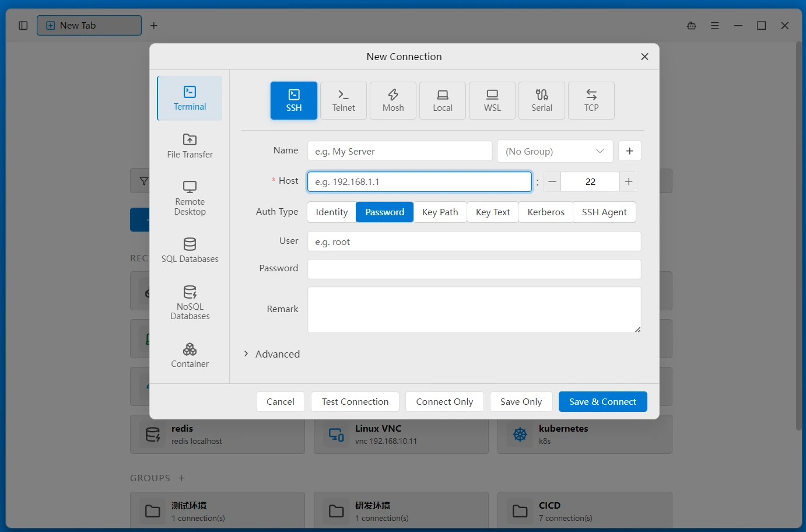The height and width of the screenshot is (532, 806).
Task: Click the Password input field
Action: 474,269
